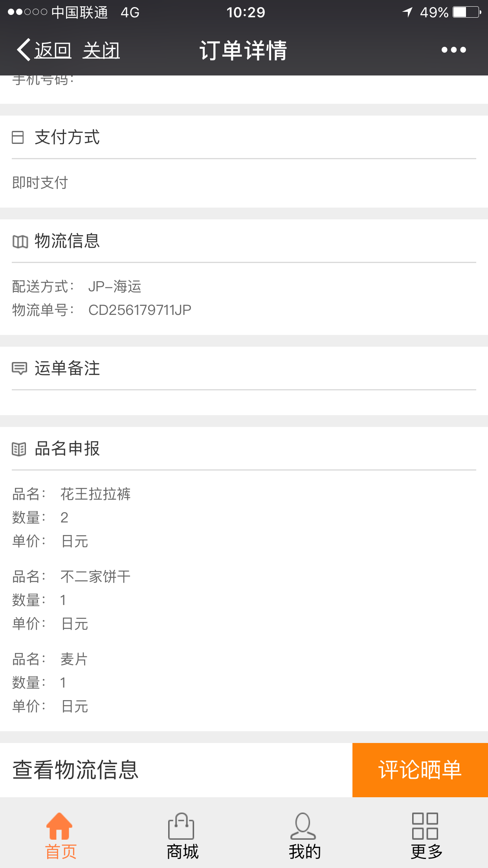Tap the 首页 home icon
The width and height of the screenshot is (488, 868).
(59, 826)
